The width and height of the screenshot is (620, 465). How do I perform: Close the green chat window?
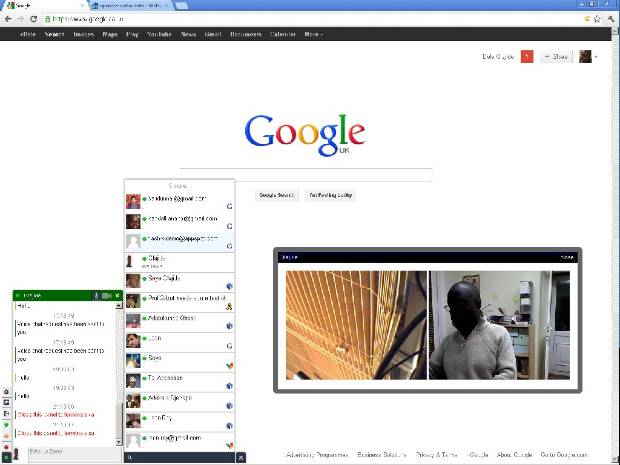117,295
